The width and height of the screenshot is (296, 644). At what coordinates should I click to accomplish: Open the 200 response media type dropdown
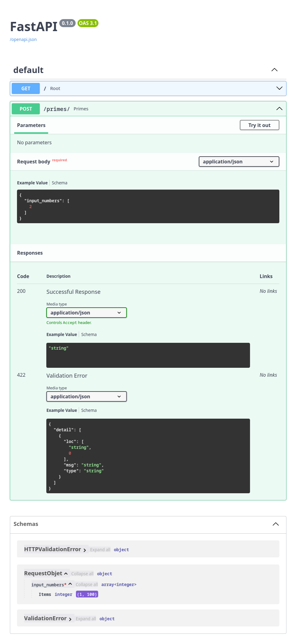tap(87, 313)
